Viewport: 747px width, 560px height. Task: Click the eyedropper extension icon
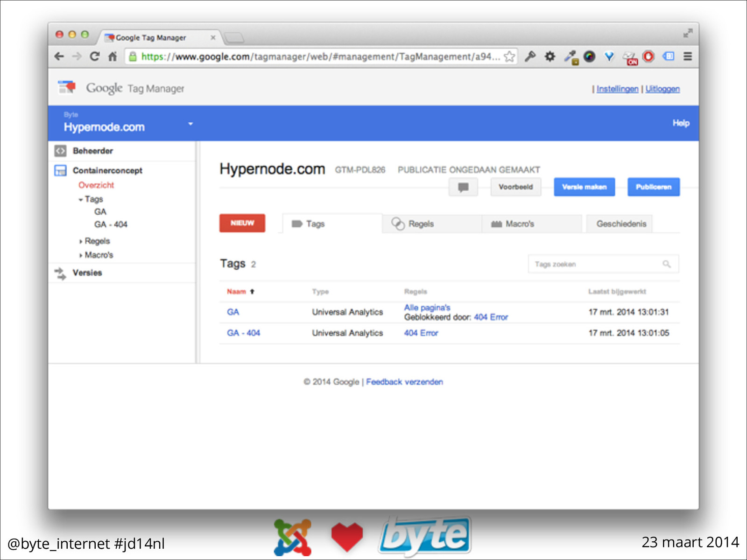pos(571,57)
